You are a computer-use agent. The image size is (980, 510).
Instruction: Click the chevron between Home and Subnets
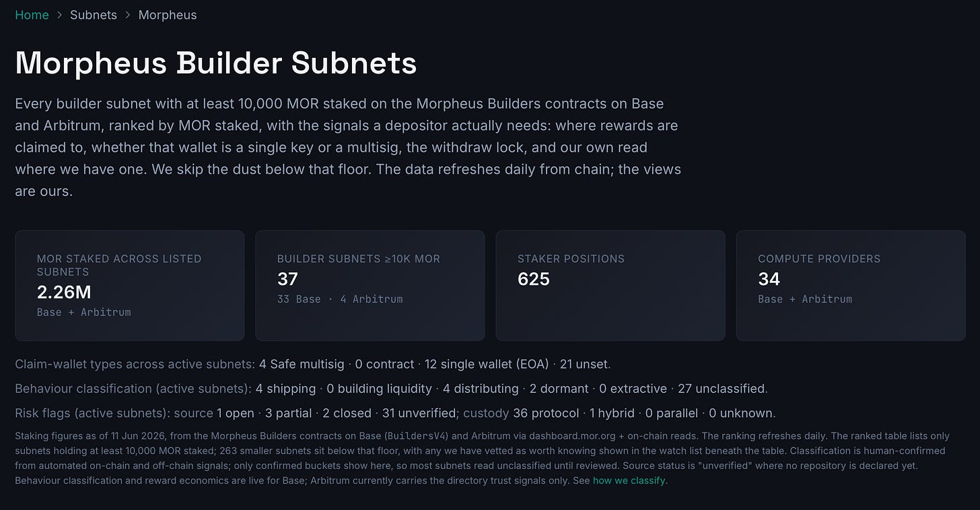(60, 15)
